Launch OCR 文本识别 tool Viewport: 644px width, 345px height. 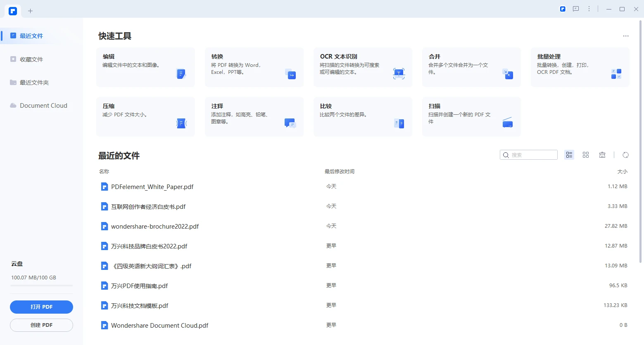[x=362, y=67]
